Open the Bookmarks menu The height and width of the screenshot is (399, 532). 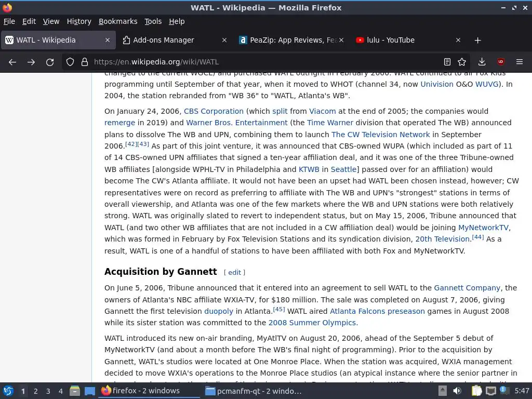(118, 21)
